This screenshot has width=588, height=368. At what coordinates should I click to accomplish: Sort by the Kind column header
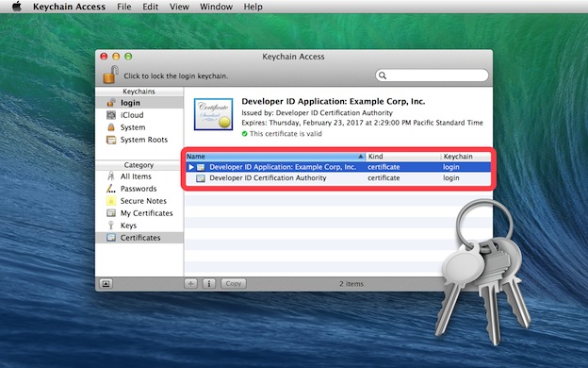[403, 157]
